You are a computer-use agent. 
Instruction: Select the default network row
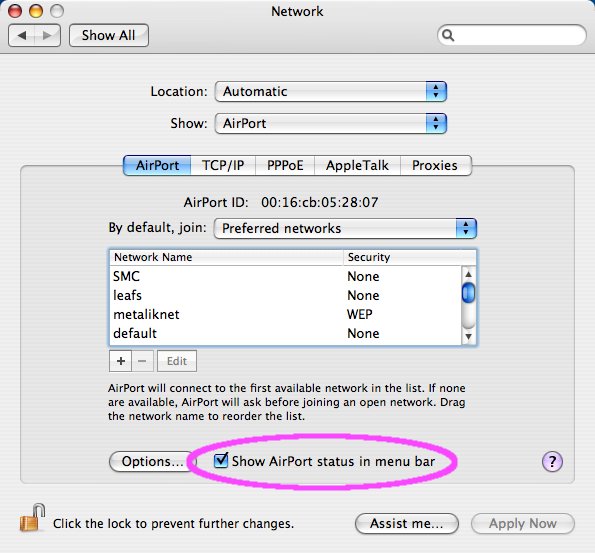[285, 333]
